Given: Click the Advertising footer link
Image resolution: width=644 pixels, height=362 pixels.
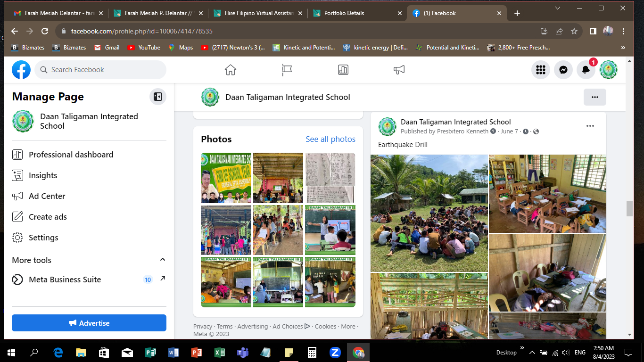Looking at the screenshot, I should pos(253,326).
